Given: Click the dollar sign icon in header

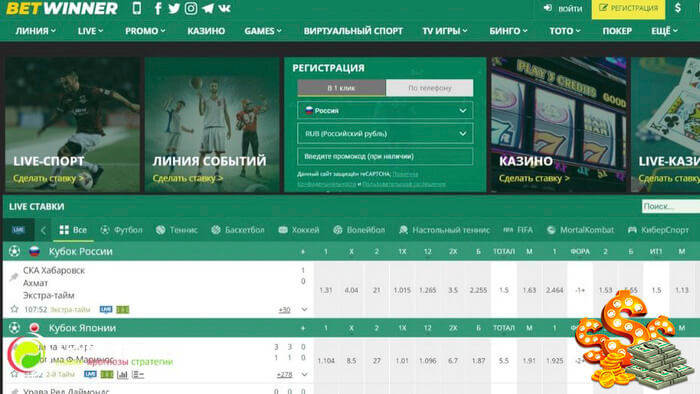Looking at the screenshot, I should [678, 8].
